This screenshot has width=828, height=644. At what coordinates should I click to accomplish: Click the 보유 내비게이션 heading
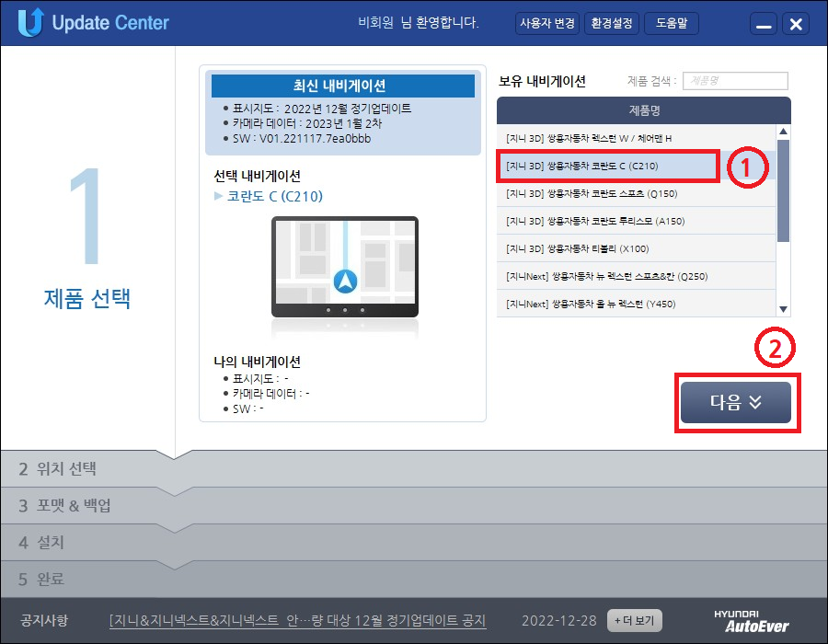[x=542, y=81]
